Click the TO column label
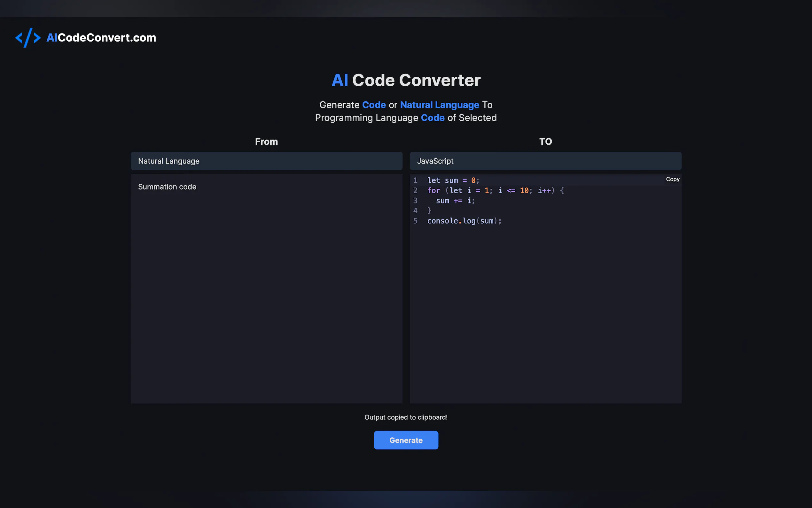812x508 pixels. 545,141
